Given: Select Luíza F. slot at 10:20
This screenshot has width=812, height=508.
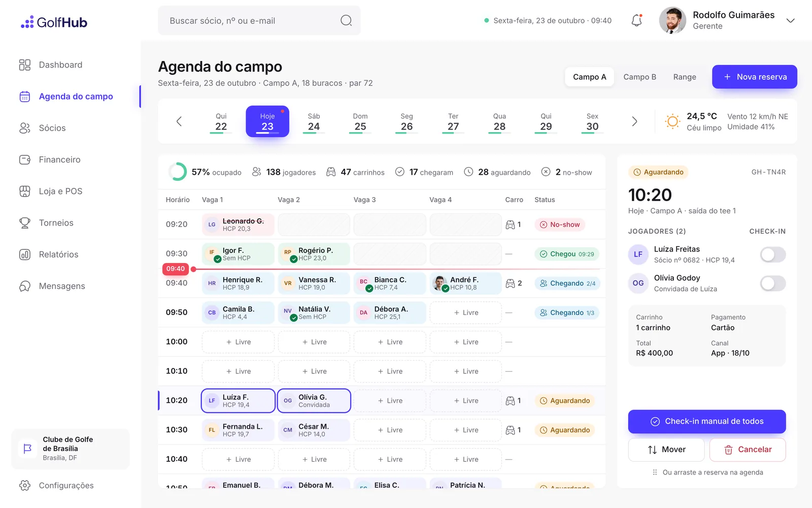Looking at the screenshot, I should [238, 401].
